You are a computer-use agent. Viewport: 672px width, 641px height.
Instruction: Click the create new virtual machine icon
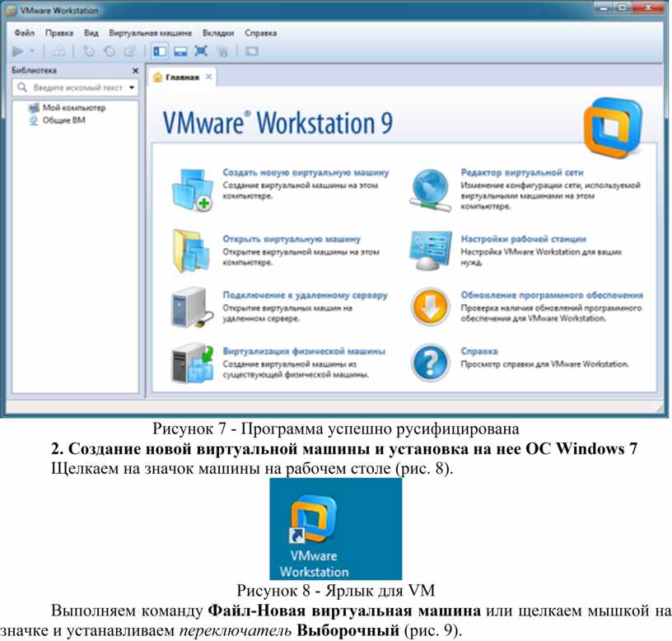[x=193, y=190]
